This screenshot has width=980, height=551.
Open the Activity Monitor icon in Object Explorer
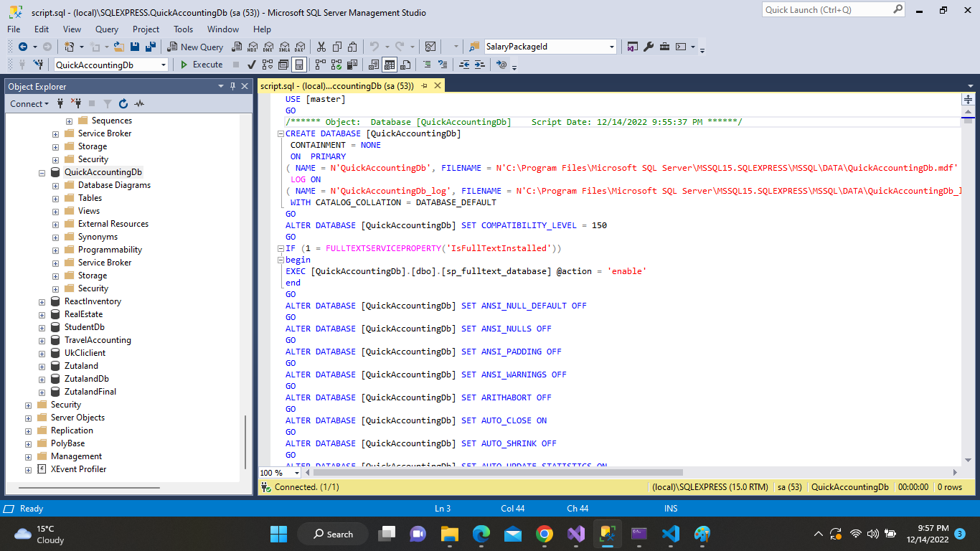(x=139, y=104)
